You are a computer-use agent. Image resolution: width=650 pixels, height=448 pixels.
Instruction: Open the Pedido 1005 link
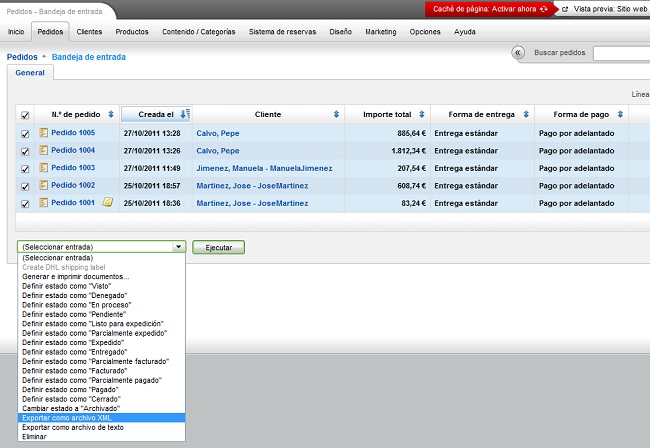(x=73, y=133)
